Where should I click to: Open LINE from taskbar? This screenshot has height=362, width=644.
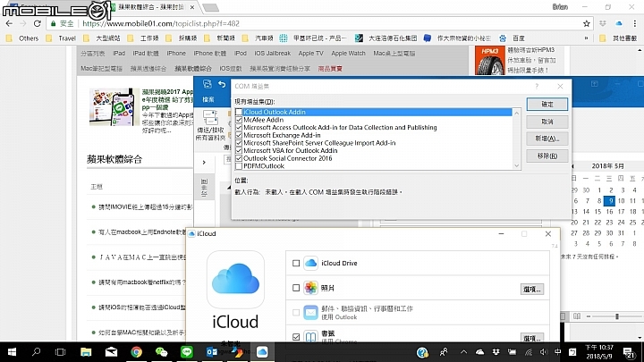(x=187, y=352)
